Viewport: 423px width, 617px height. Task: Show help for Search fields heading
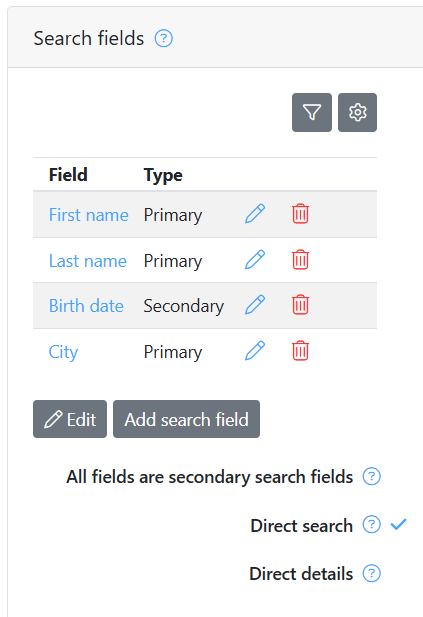pos(163,39)
